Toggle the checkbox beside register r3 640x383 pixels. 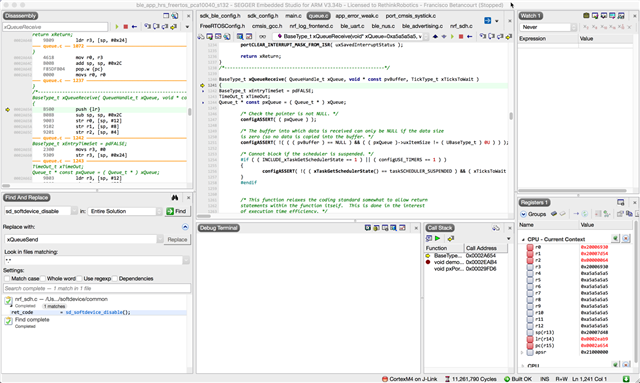[x=530, y=267]
